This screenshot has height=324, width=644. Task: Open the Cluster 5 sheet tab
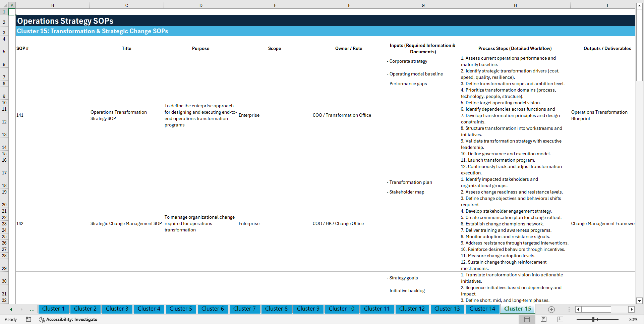coord(181,309)
